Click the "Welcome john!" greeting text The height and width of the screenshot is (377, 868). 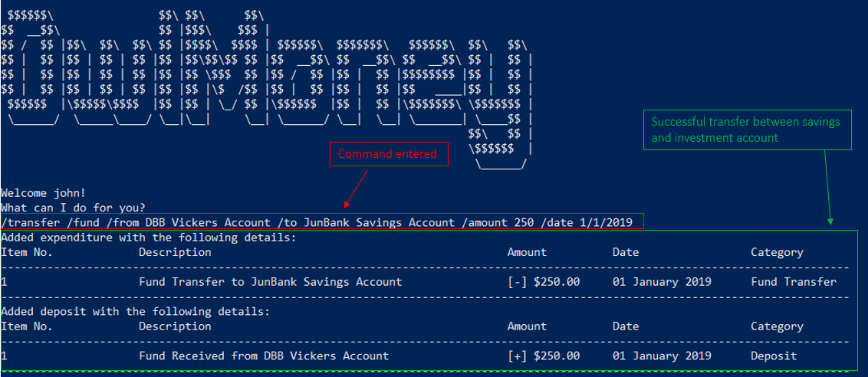pyautogui.click(x=41, y=192)
